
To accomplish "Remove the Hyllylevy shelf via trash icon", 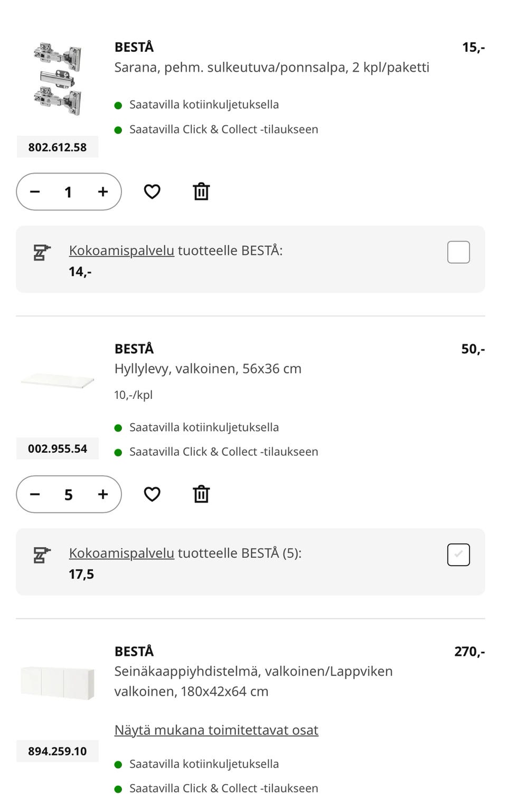I will [x=201, y=494].
